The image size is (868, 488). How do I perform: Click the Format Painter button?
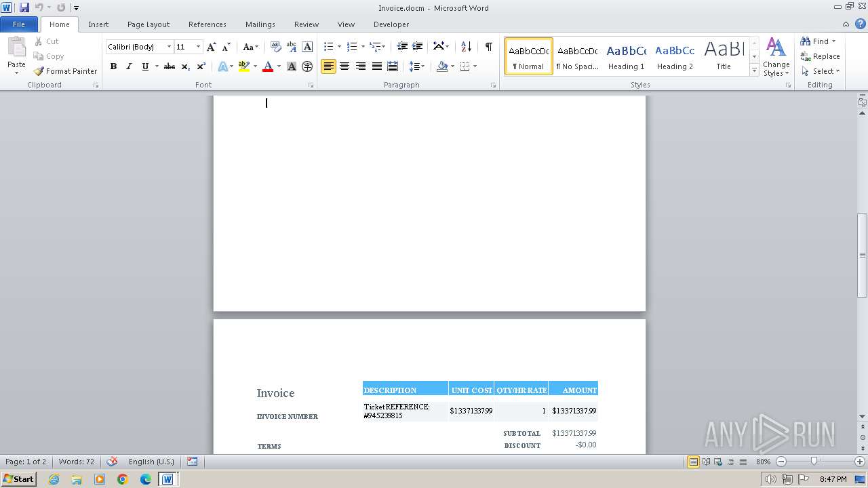coord(65,71)
